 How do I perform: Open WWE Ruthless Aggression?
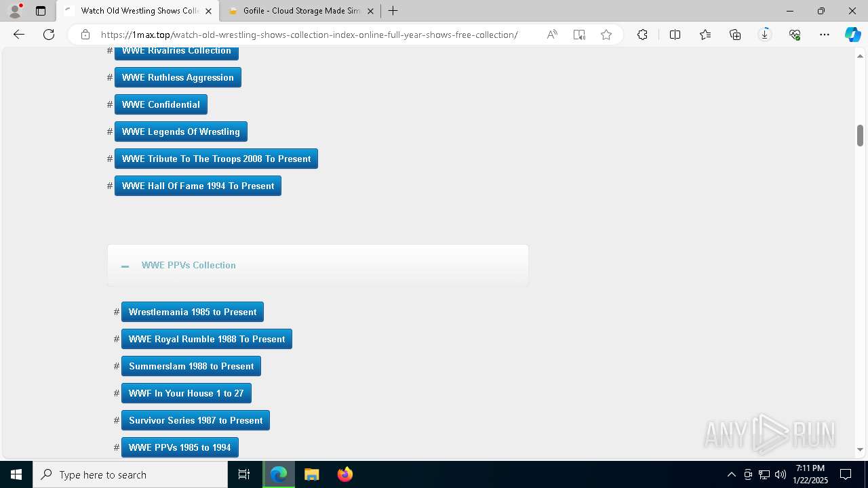tap(178, 77)
